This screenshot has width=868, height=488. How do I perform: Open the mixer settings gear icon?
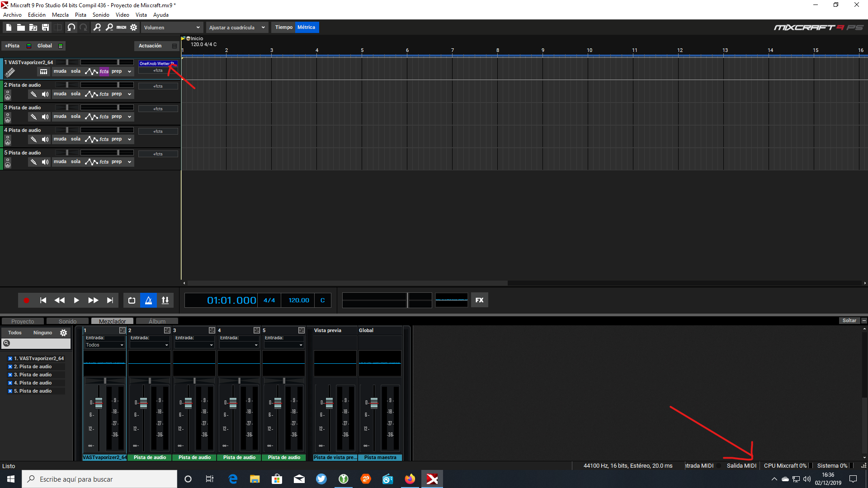pyautogui.click(x=64, y=333)
